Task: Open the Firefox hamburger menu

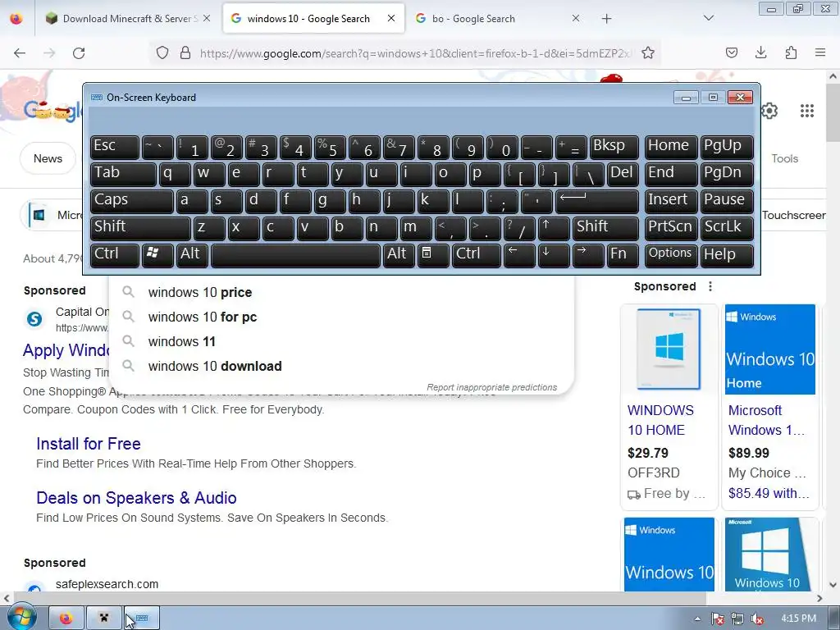Action: tap(820, 52)
